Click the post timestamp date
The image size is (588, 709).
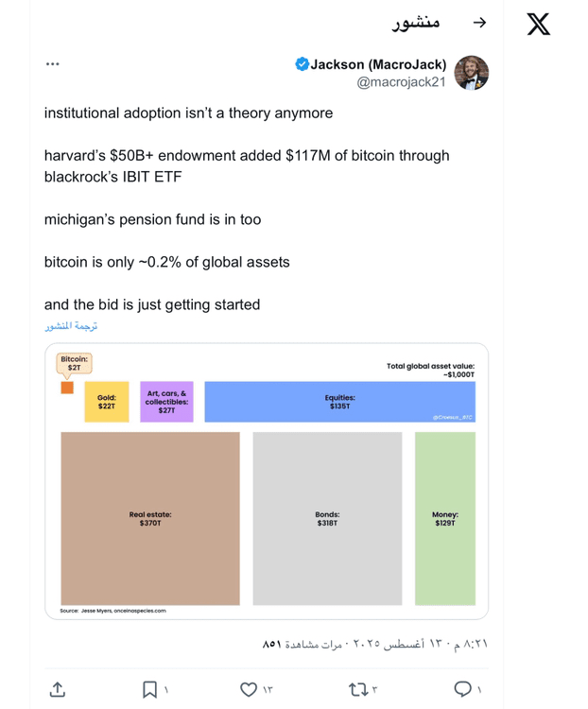pyautogui.click(x=420, y=644)
